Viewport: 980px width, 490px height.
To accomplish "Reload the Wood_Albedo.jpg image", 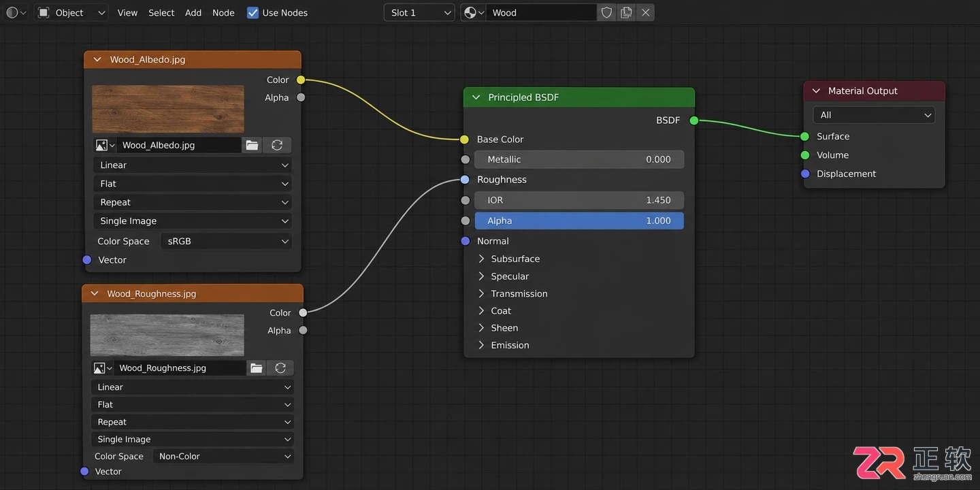I will (277, 145).
